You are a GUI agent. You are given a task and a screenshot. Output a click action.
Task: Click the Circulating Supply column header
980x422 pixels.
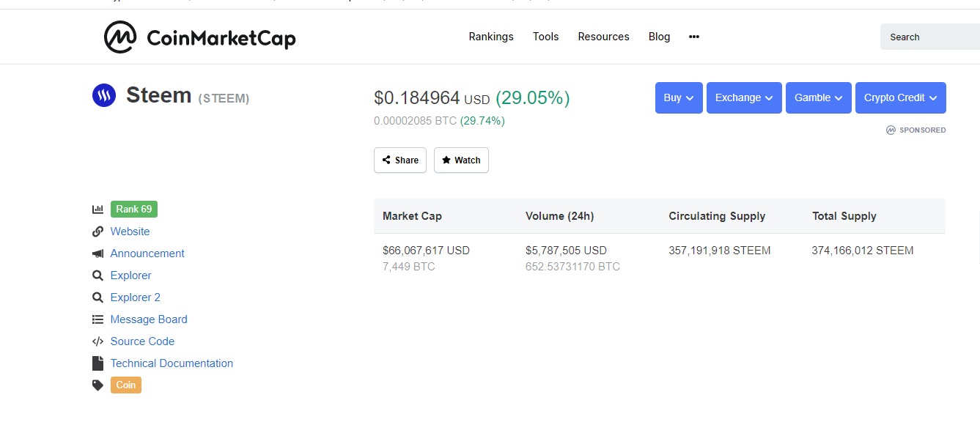pyautogui.click(x=717, y=216)
